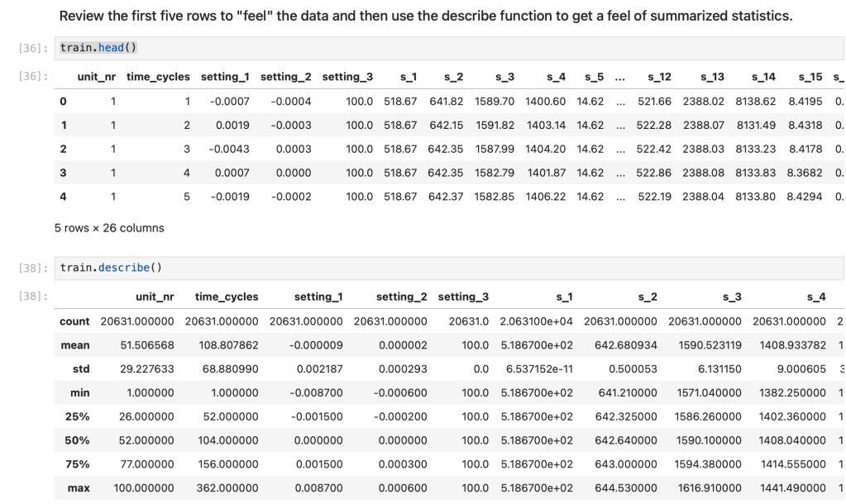Click the ellipsis column header in the head table
Screen dimensions: 846x504
click(621, 77)
